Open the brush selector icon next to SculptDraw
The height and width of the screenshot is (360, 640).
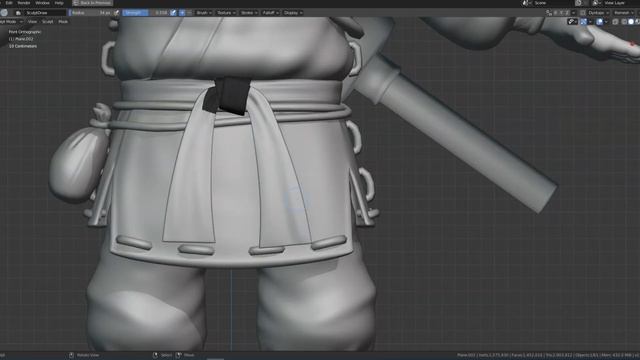point(18,13)
